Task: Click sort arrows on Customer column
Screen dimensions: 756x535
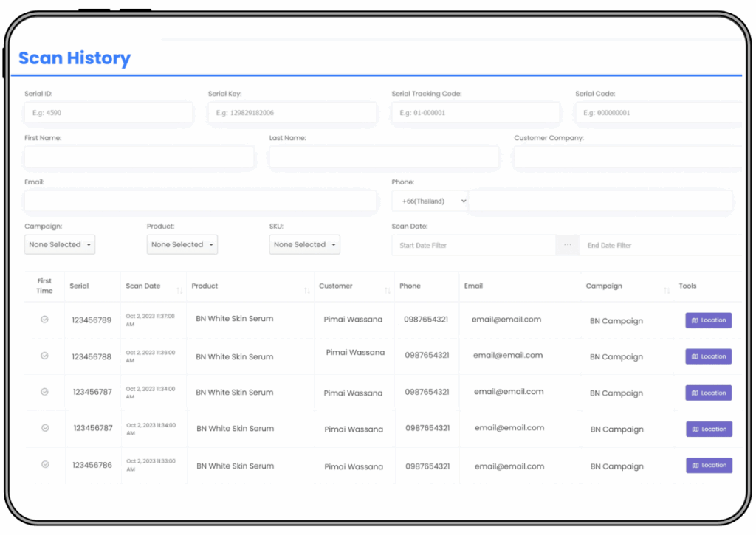Action: [x=388, y=291]
